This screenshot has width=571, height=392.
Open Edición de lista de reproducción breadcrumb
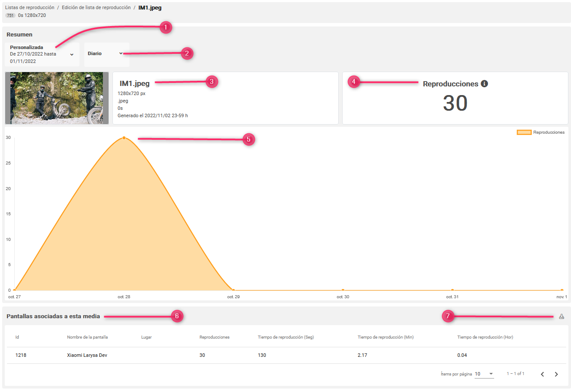(x=96, y=8)
